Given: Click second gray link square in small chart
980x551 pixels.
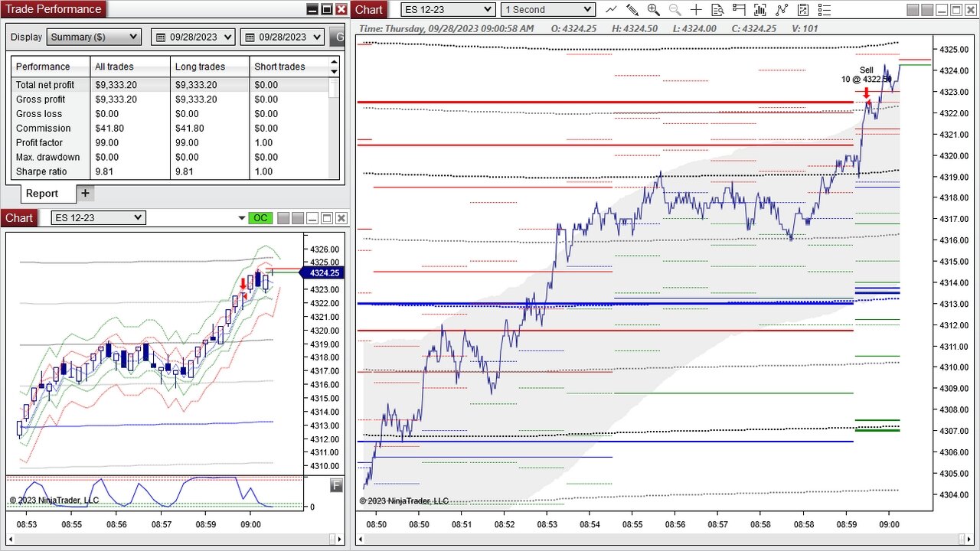Looking at the screenshot, I should 298,218.
